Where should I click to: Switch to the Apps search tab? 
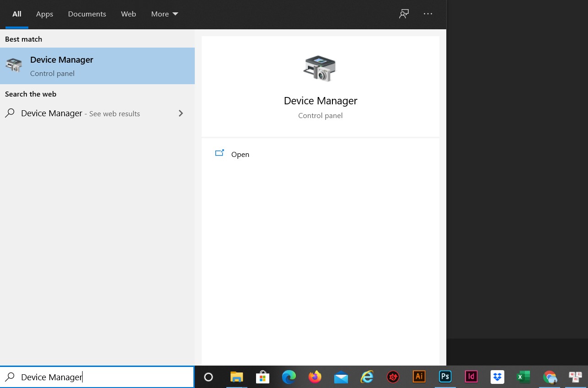45,14
